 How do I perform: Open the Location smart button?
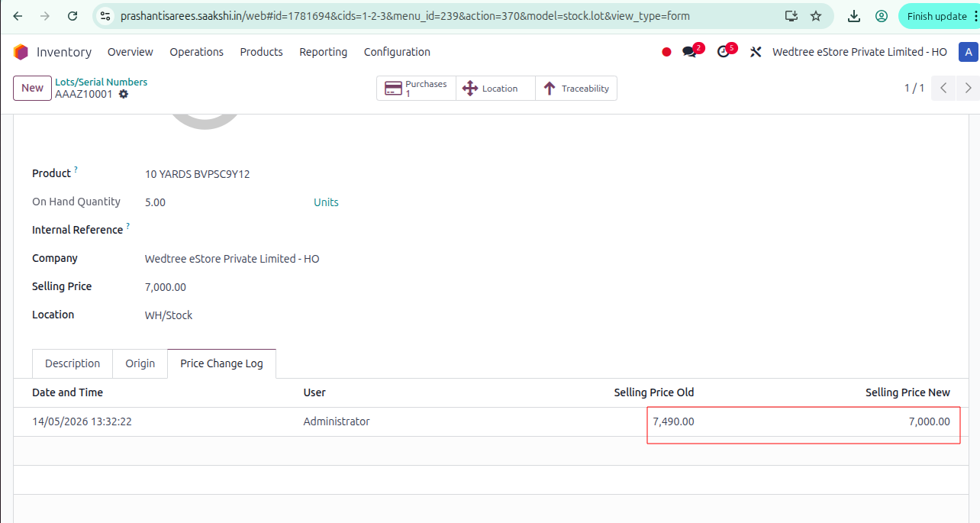point(495,89)
